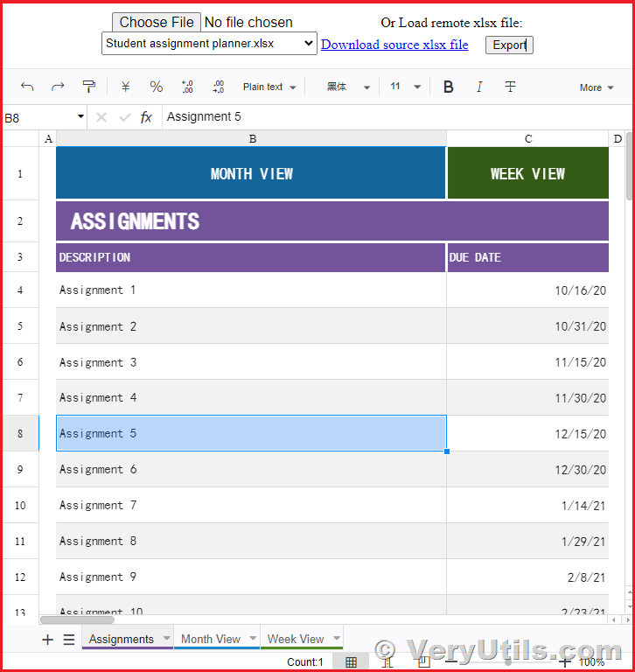The image size is (635, 672).
Task: Add a new sheet with the plus icon
Action: (x=47, y=640)
